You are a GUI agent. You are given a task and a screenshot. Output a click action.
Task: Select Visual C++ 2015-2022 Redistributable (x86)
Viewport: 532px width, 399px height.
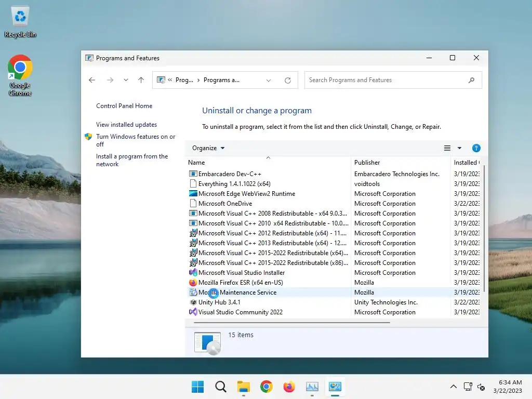tap(268, 262)
